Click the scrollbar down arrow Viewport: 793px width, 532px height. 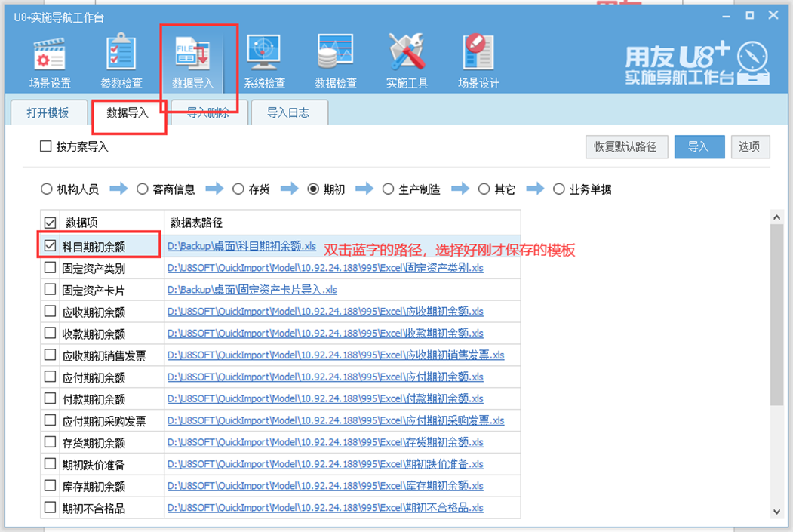click(777, 512)
